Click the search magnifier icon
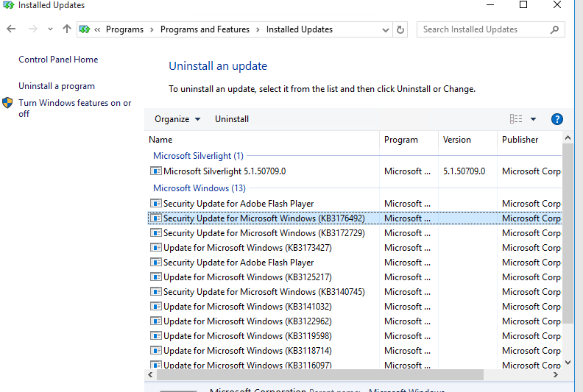Viewport: 583px width, 392px height. (x=554, y=29)
